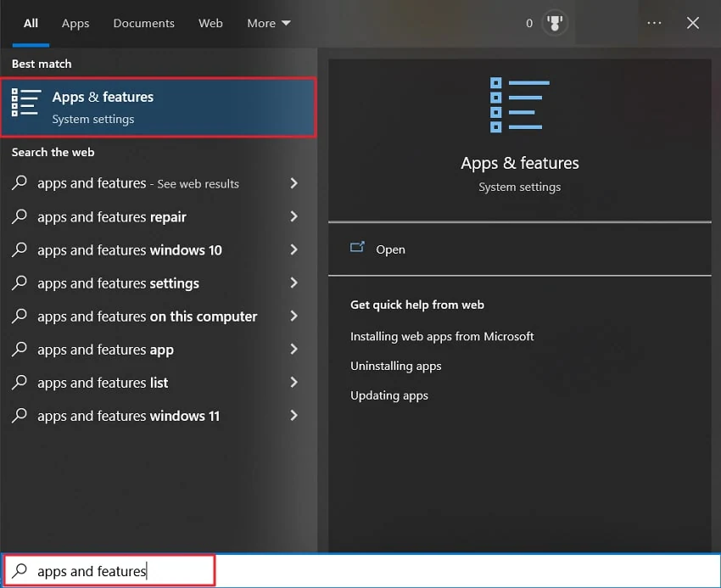Expand the 'apps and features settings' chevron
The height and width of the screenshot is (588, 721).
(293, 283)
